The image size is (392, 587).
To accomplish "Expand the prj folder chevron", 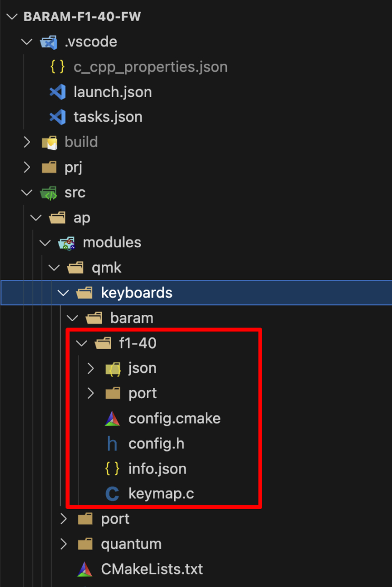I will pos(26,168).
